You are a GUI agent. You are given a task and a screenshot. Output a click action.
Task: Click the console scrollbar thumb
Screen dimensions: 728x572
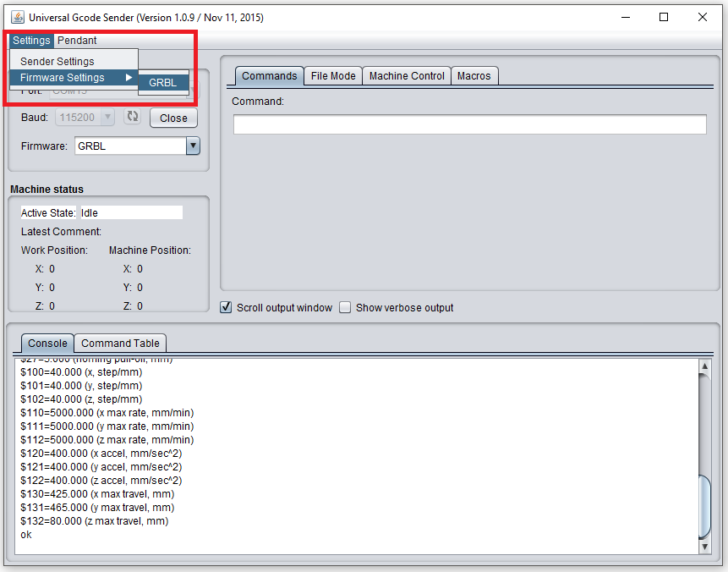click(704, 507)
